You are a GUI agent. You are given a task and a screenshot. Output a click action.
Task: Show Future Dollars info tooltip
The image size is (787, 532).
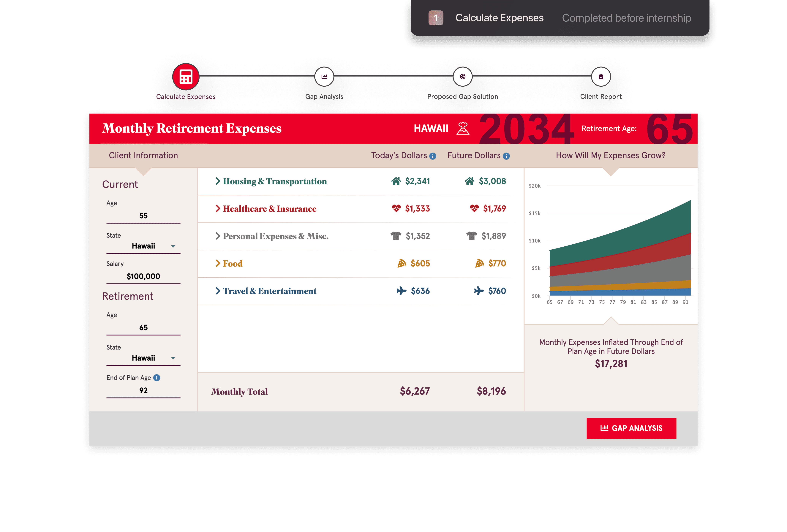[506, 156]
